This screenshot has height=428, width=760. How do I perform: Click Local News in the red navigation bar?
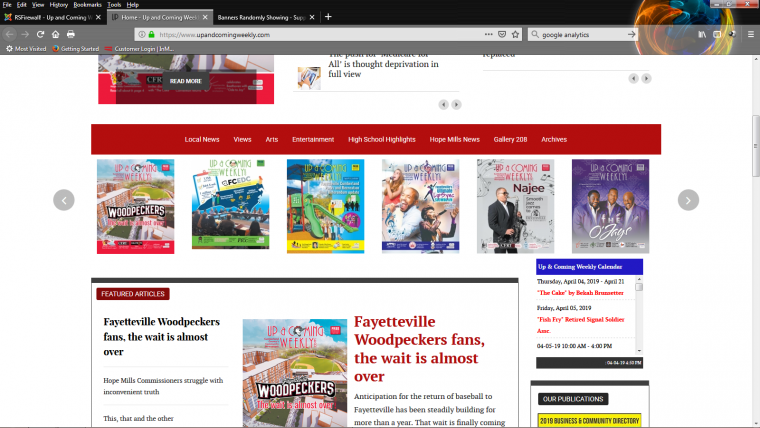click(x=202, y=140)
